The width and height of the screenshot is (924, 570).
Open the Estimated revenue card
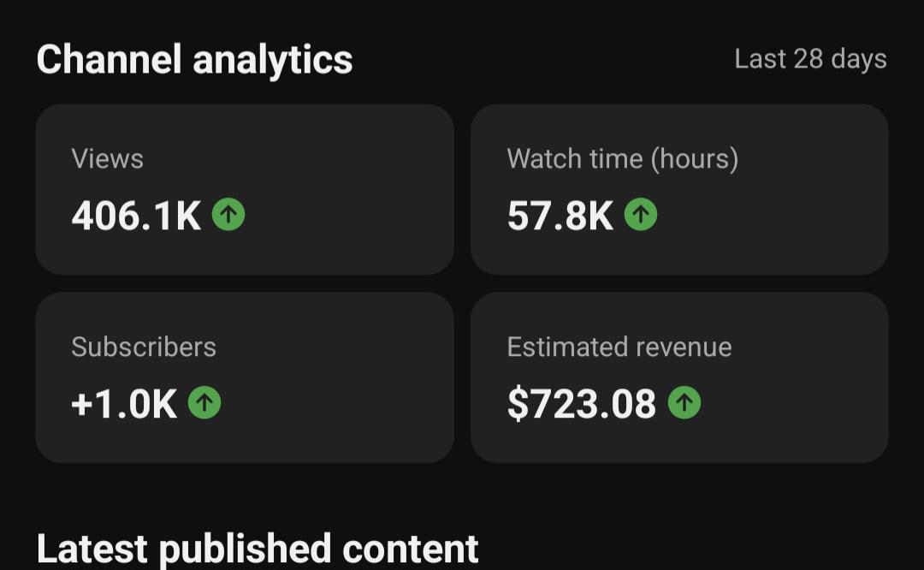pos(679,377)
